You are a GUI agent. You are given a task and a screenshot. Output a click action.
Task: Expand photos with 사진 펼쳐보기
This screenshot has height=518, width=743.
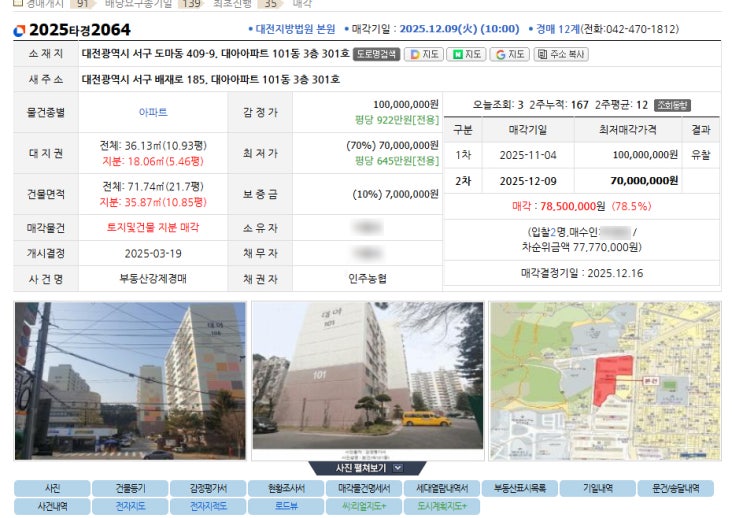[355, 467]
